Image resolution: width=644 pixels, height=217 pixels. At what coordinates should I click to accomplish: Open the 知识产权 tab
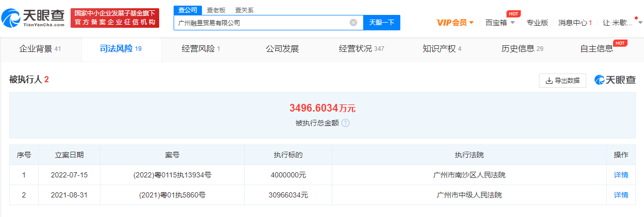coord(442,49)
